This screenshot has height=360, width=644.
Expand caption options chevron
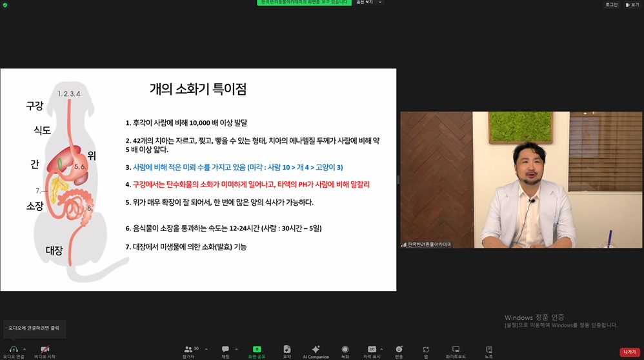381,349
